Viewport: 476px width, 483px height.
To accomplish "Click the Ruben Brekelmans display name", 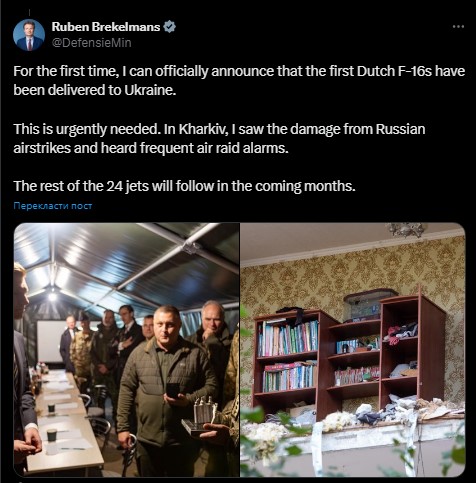I will point(106,27).
